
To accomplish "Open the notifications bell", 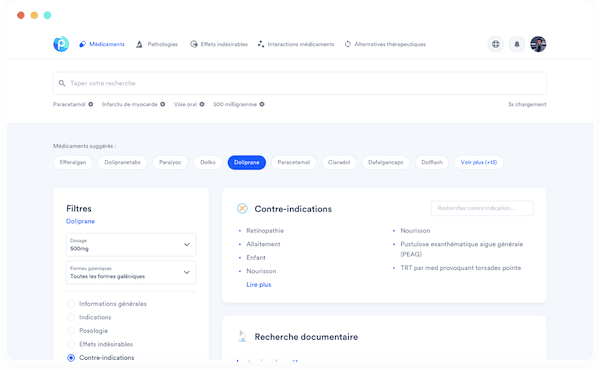I will (517, 44).
